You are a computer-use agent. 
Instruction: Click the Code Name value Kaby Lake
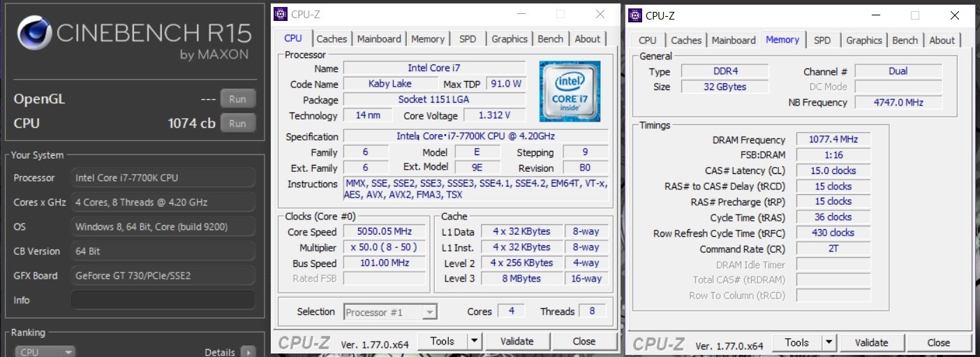pos(389,84)
